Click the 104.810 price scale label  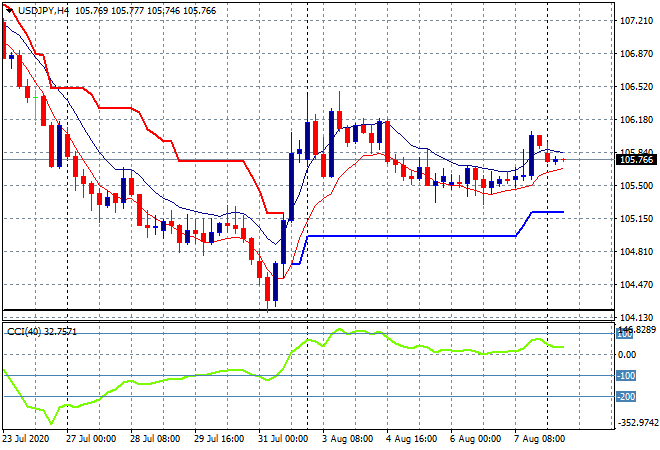636,252
